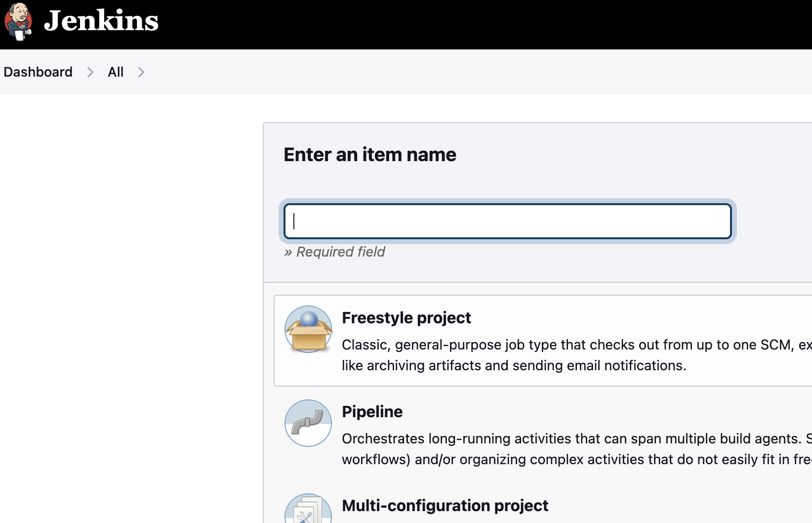The width and height of the screenshot is (812, 523).
Task: Pick the Multi-configuration project title
Action: (x=445, y=506)
